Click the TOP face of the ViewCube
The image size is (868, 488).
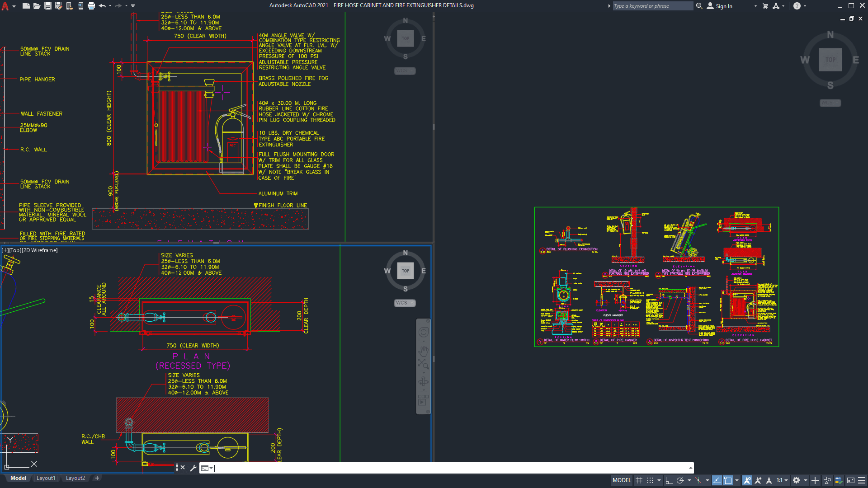[405, 270]
